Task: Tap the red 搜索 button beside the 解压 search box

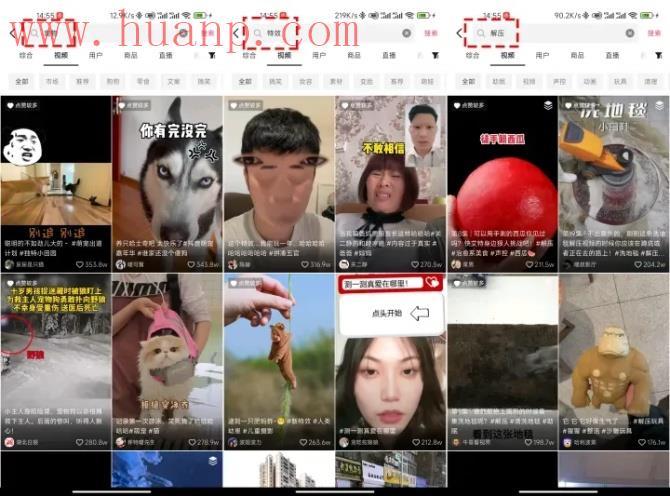Action: [654, 33]
